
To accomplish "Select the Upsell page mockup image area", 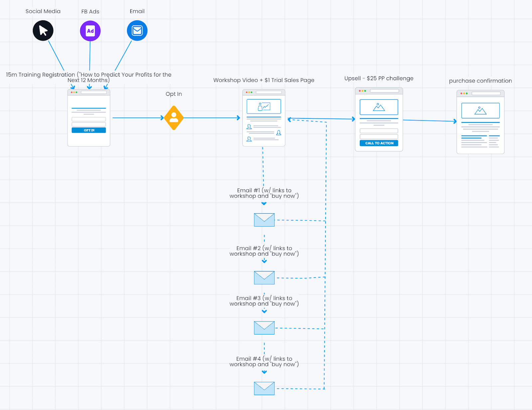I will click(x=379, y=107).
